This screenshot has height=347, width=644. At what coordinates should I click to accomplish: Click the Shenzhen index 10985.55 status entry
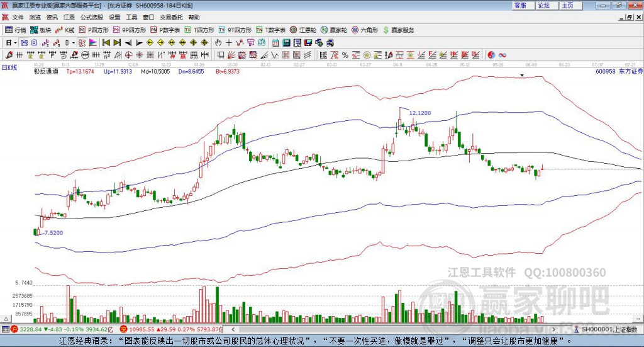[170, 329]
